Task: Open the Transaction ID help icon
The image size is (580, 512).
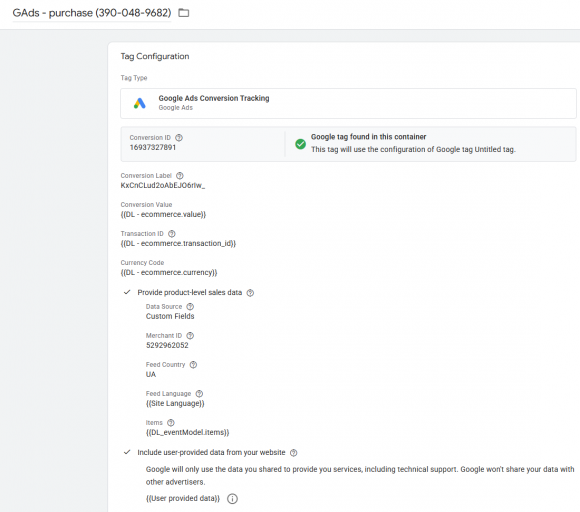Action: (172, 234)
